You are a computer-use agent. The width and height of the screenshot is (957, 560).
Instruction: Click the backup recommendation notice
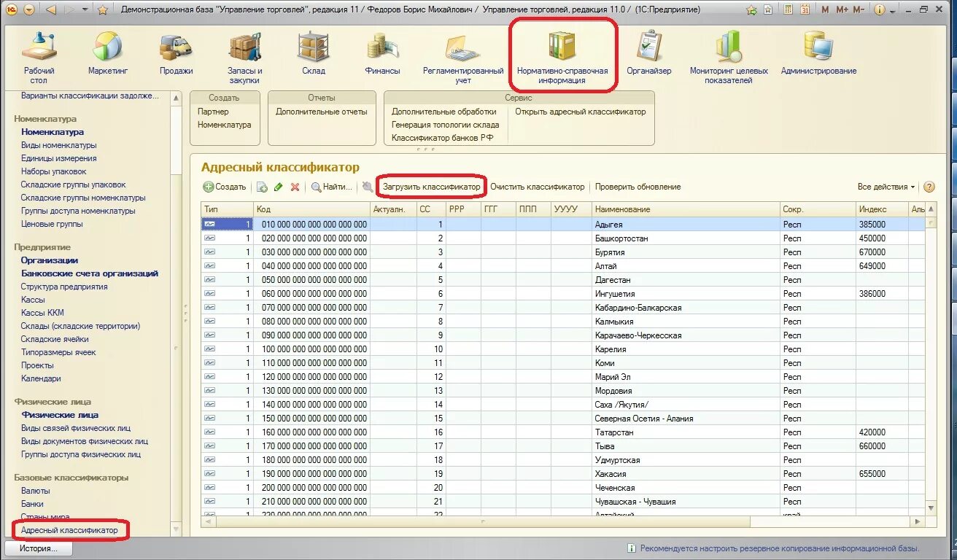(773, 548)
